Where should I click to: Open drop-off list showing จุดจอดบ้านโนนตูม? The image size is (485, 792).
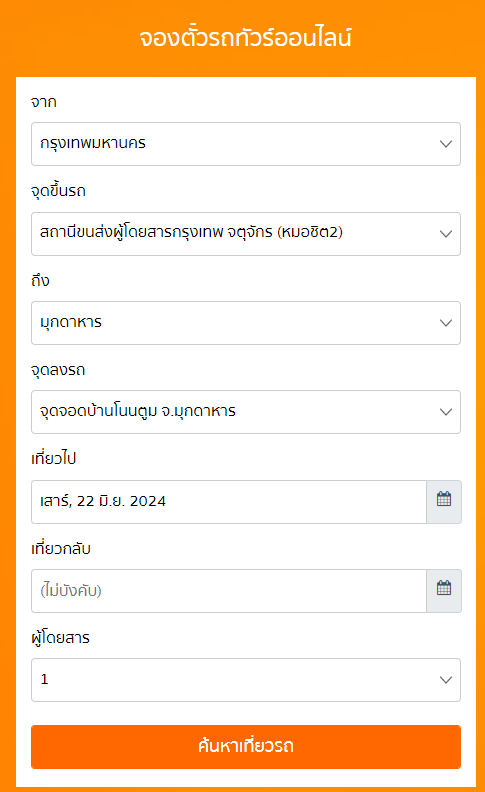[246, 412]
